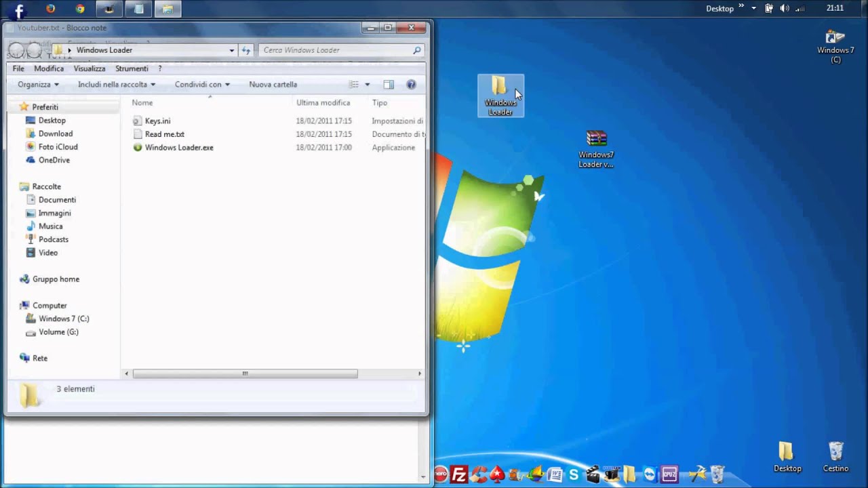Select Gruppo home in navigation pane

click(x=56, y=279)
